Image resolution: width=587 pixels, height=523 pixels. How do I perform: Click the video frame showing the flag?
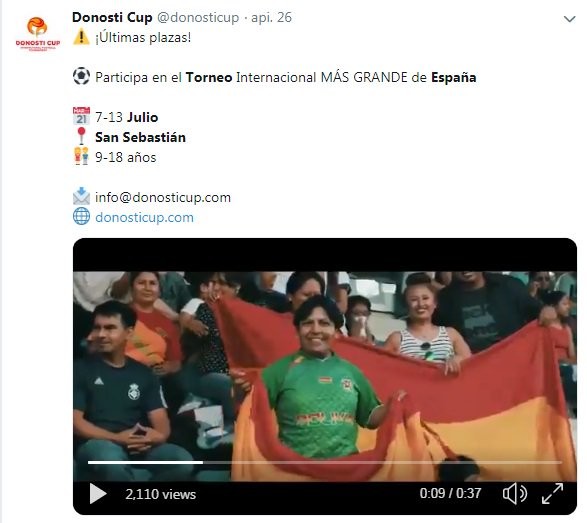click(325, 376)
